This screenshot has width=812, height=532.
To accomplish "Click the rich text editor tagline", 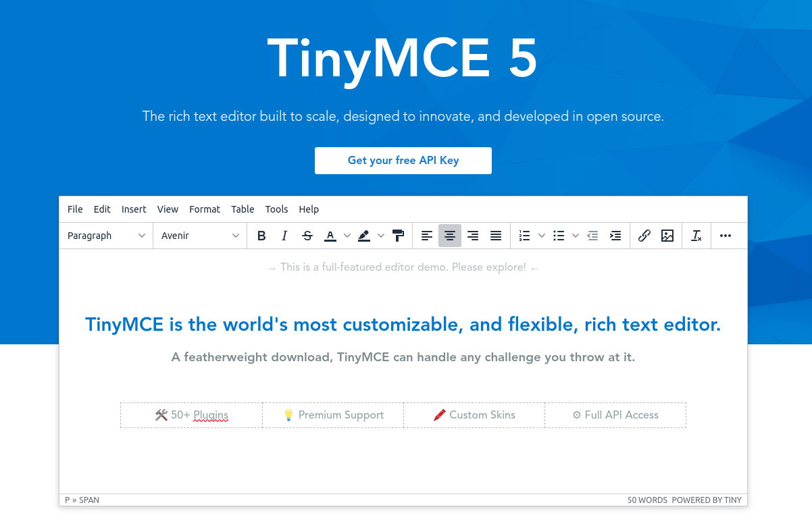I will coord(403,116).
